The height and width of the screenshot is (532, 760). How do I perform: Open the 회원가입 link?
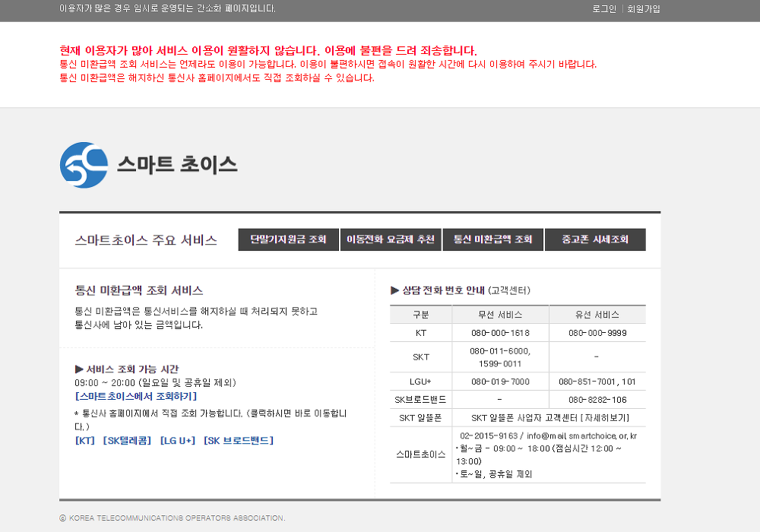click(x=643, y=8)
